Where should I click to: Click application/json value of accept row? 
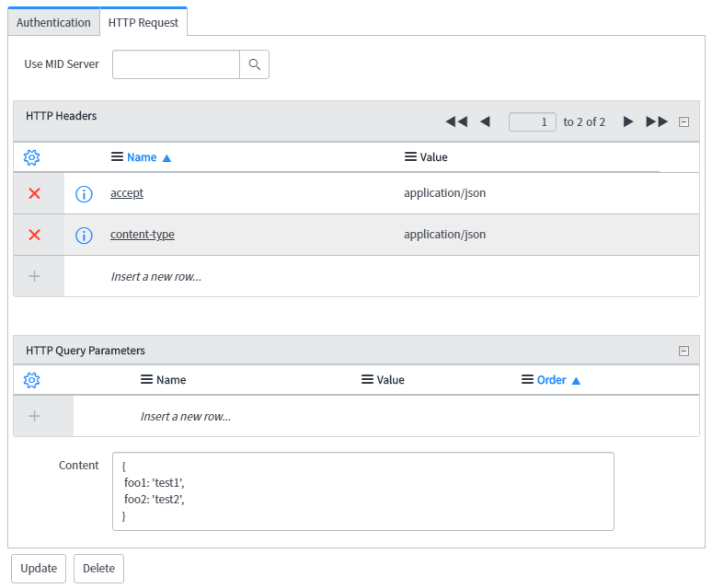click(x=445, y=193)
